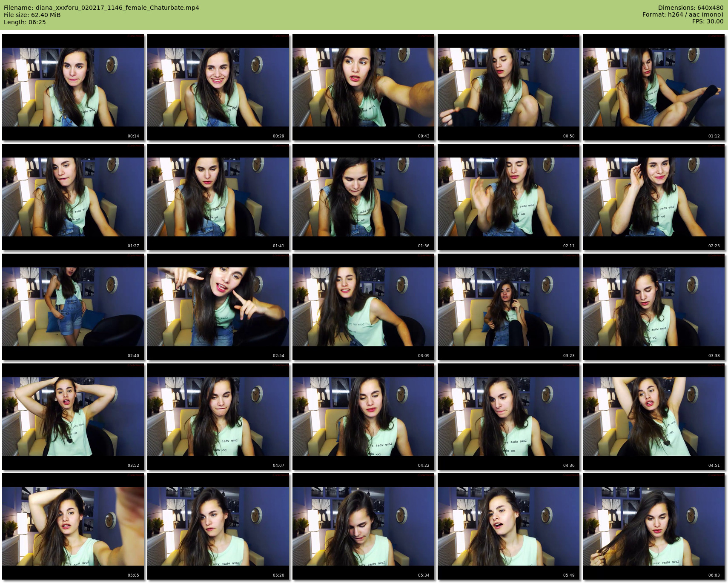The image size is (728, 583).
Task: Click the frame labeled 01:12
Action: click(653, 87)
